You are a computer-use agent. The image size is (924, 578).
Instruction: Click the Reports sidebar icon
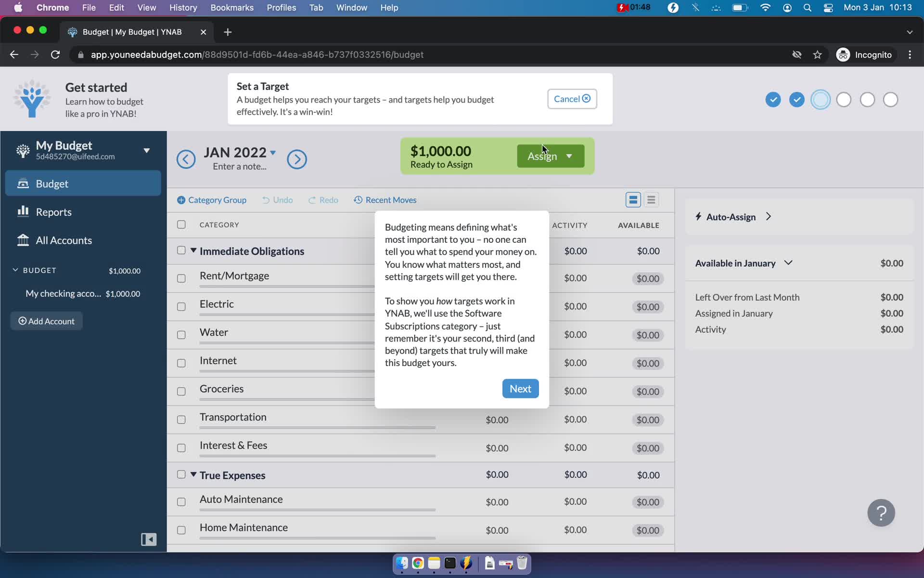pyautogui.click(x=23, y=211)
